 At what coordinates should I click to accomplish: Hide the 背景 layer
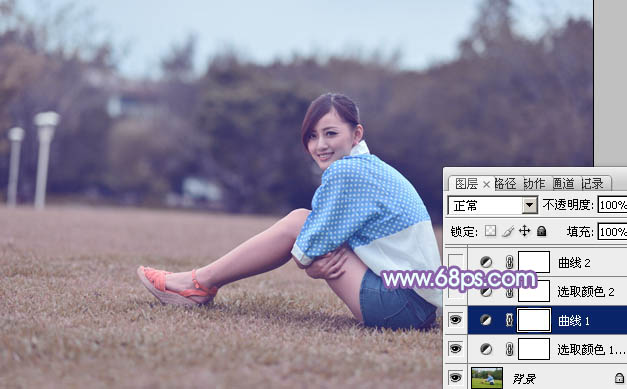pos(455,378)
